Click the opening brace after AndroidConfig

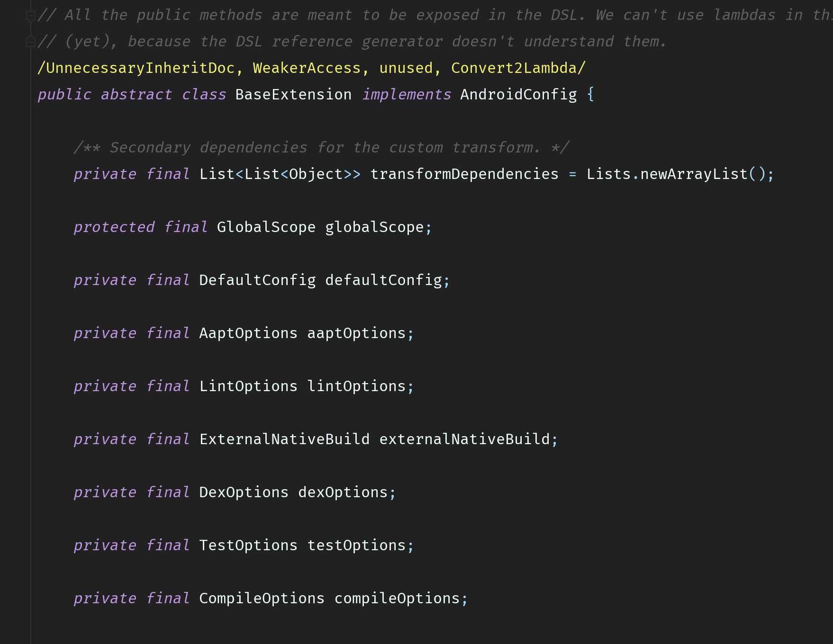[590, 95]
